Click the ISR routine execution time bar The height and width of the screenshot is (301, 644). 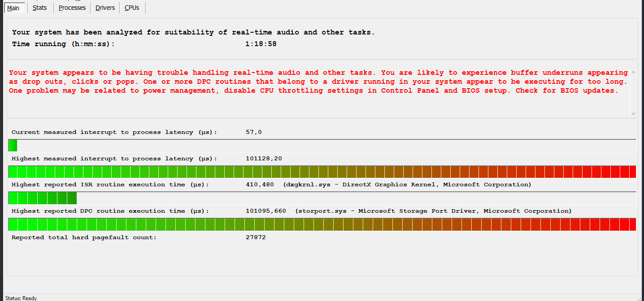pos(43,198)
